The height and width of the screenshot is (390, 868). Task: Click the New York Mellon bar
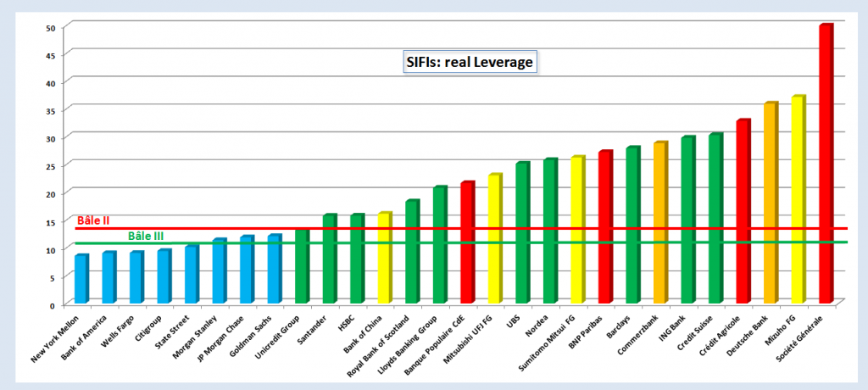82,279
